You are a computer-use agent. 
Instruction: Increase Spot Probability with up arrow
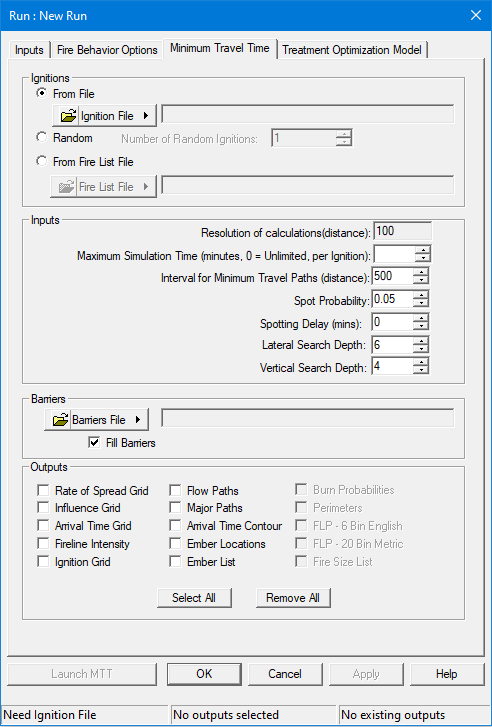[x=421, y=295]
